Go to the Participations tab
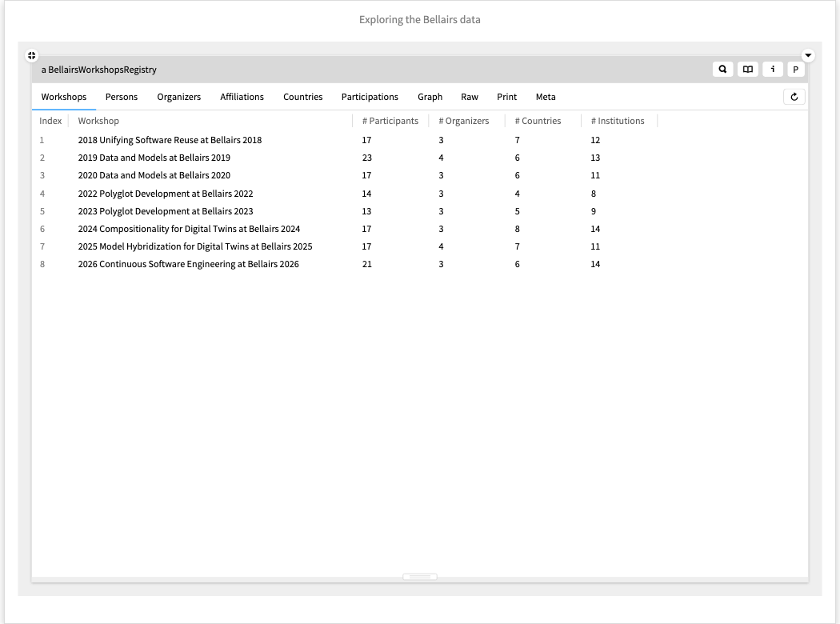The height and width of the screenshot is (624, 840). 370,97
